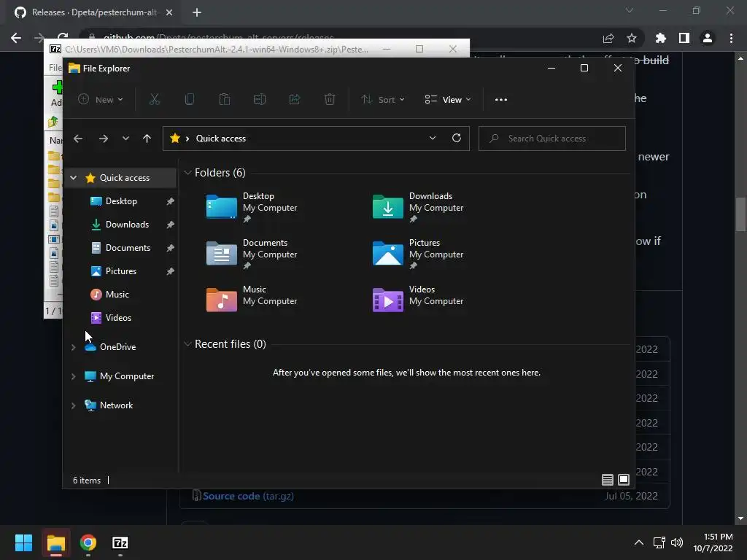Select the Videos folder icon in Folders
Viewport: 747px width, 560px height.
click(x=388, y=300)
